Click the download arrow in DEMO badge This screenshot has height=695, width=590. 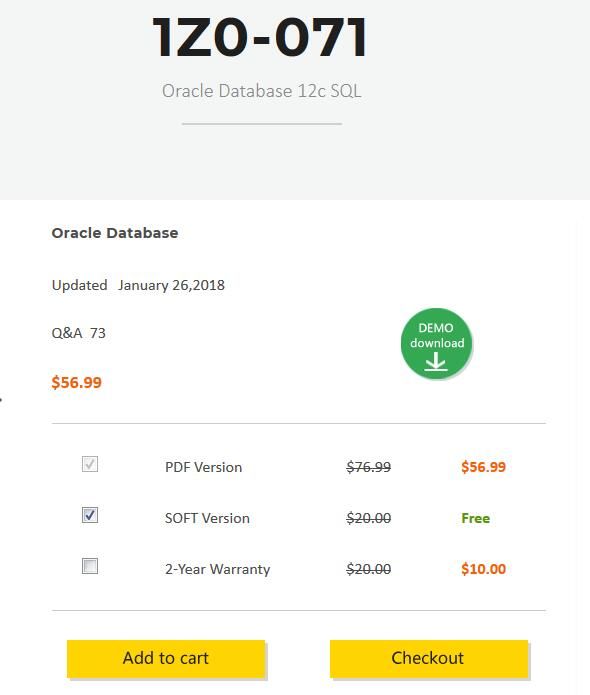tap(436, 362)
